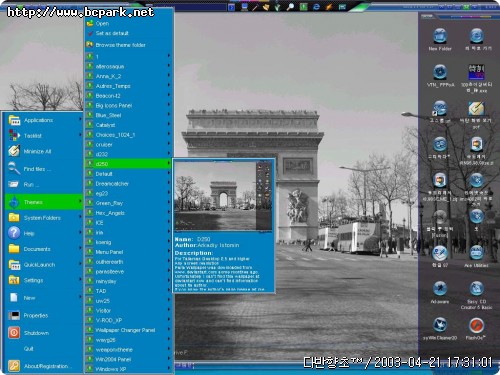Expand the Dreamcatcher theme submenu arrow
The width and height of the screenshot is (500, 375).
click(x=169, y=183)
